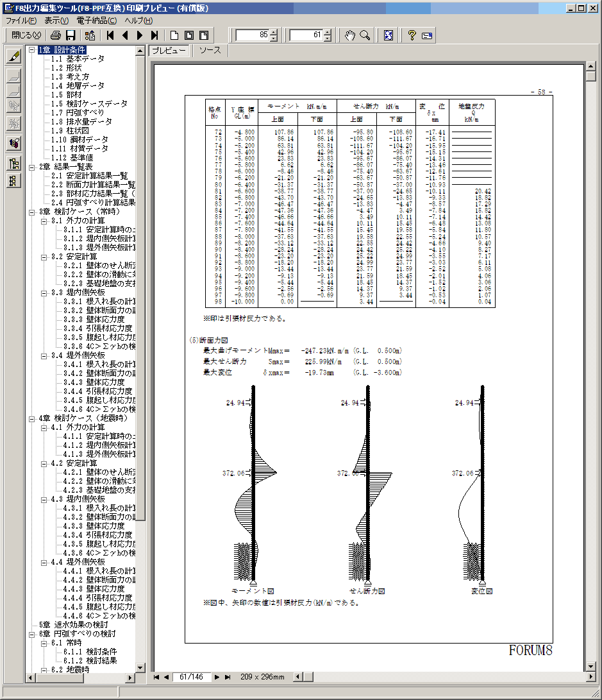The width and height of the screenshot is (602, 700).
Task: Select tree item 5章 遮水効果の検討
Action: pyautogui.click(x=74, y=624)
